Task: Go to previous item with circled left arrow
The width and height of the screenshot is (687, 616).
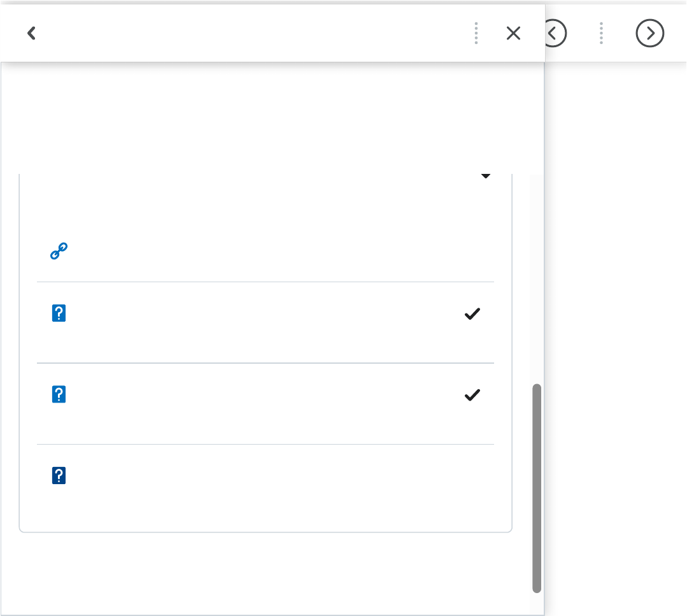Action: (555, 33)
